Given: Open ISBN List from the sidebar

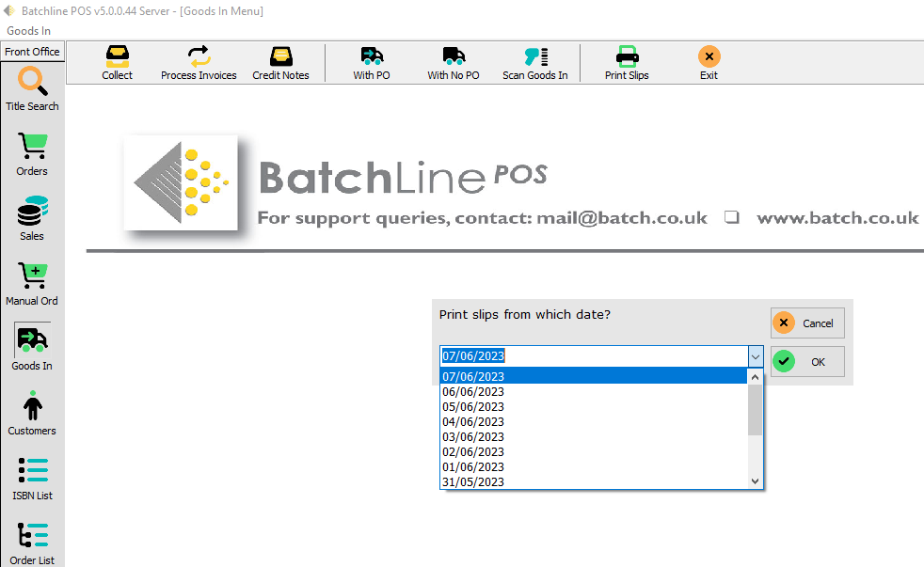Looking at the screenshot, I should [x=32, y=479].
